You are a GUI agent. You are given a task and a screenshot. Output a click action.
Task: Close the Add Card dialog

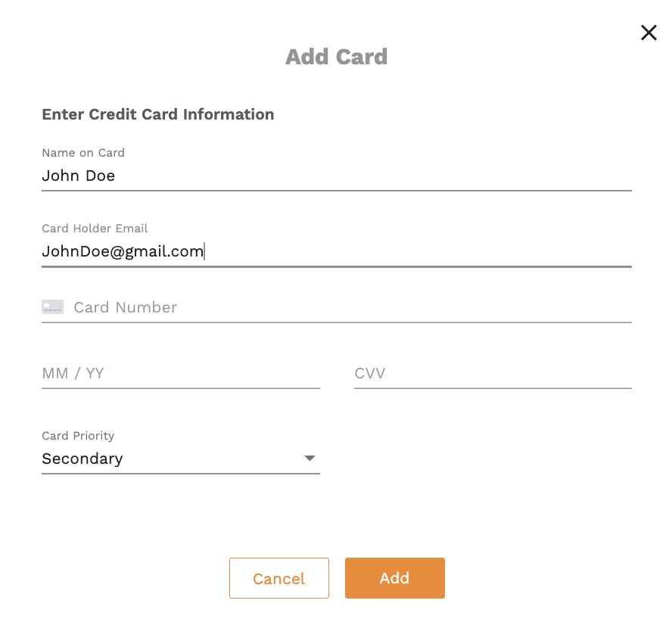649,33
